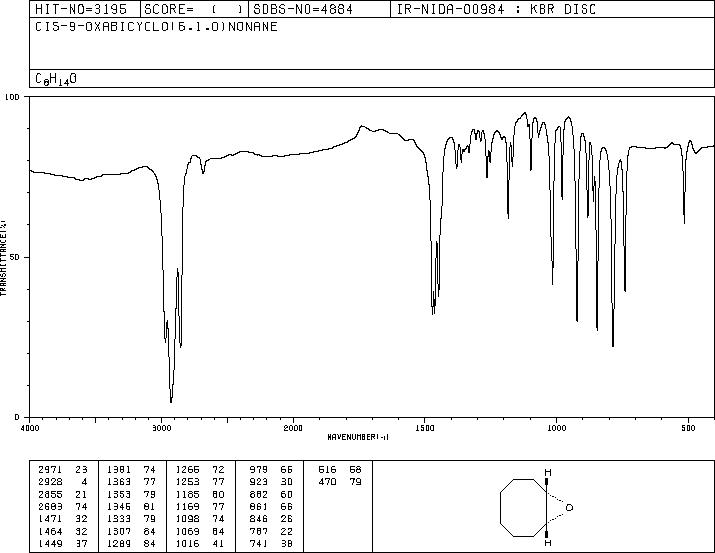
Task: Select the 741 peak table entry
Action: coord(271,544)
